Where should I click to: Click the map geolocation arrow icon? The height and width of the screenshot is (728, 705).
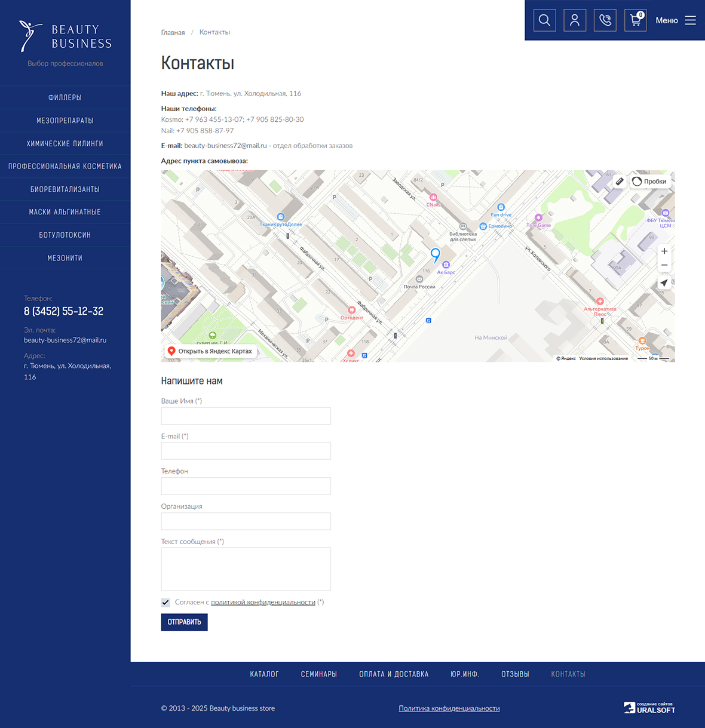(664, 283)
